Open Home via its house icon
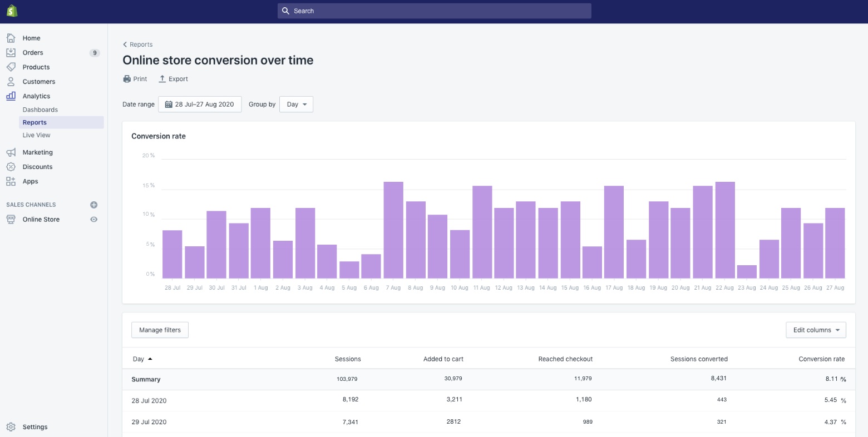 (11, 38)
